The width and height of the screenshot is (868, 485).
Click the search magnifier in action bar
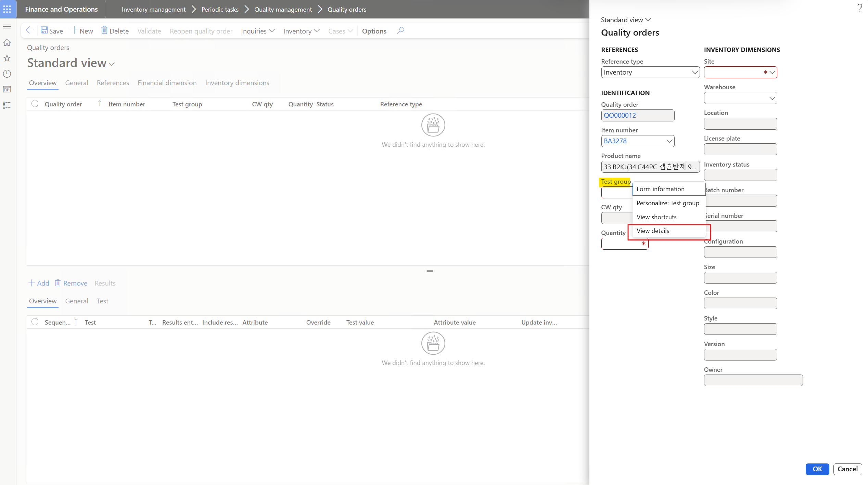click(401, 31)
